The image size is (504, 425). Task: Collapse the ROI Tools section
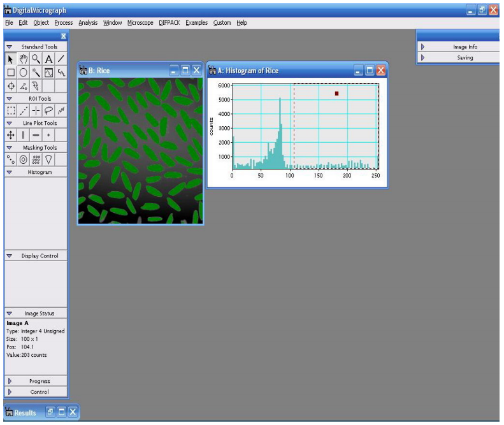pyautogui.click(x=10, y=99)
